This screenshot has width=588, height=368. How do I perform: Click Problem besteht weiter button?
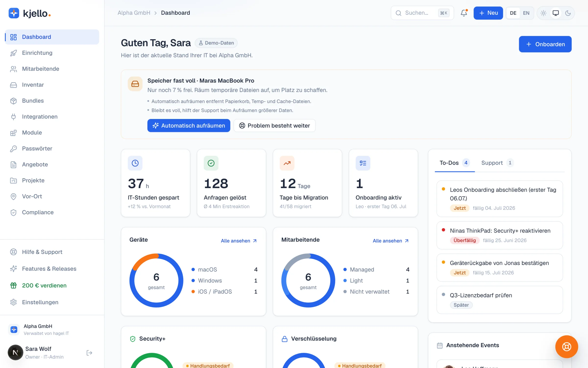274,126
